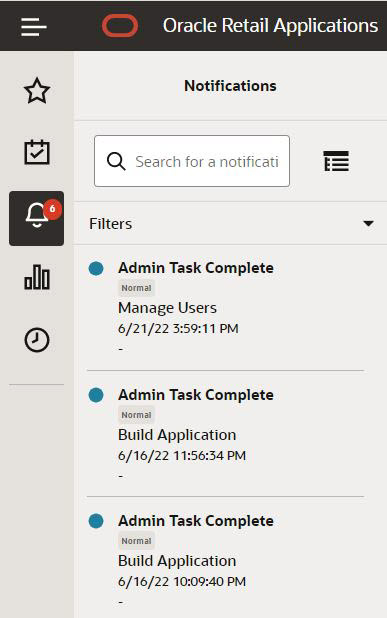Open Admin Task Complete dated 6/16/22 11:56:34 PM
This screenshot has height=618, width=387.
tap(196, 395)
